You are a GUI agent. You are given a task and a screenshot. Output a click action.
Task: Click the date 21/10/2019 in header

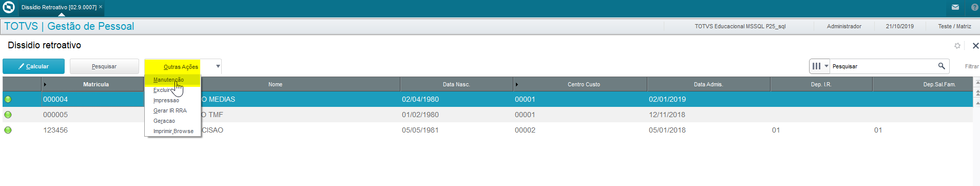[899, 26]
